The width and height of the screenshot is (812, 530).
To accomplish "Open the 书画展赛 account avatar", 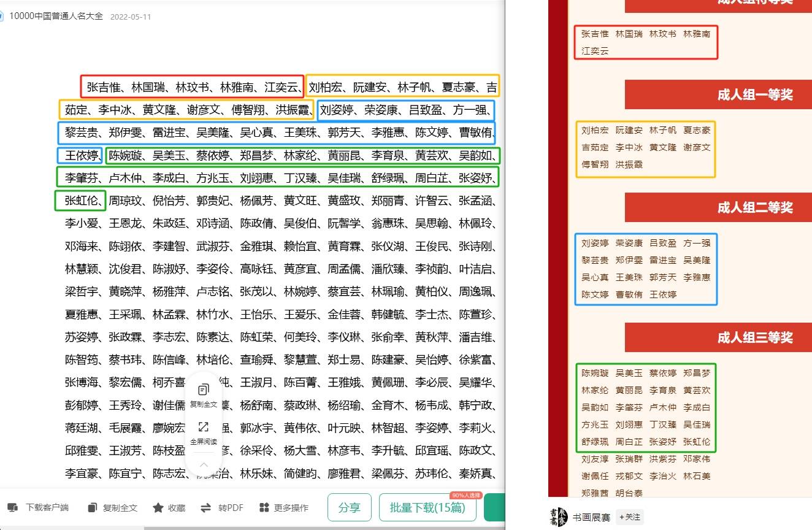I will tap(558, 517).
